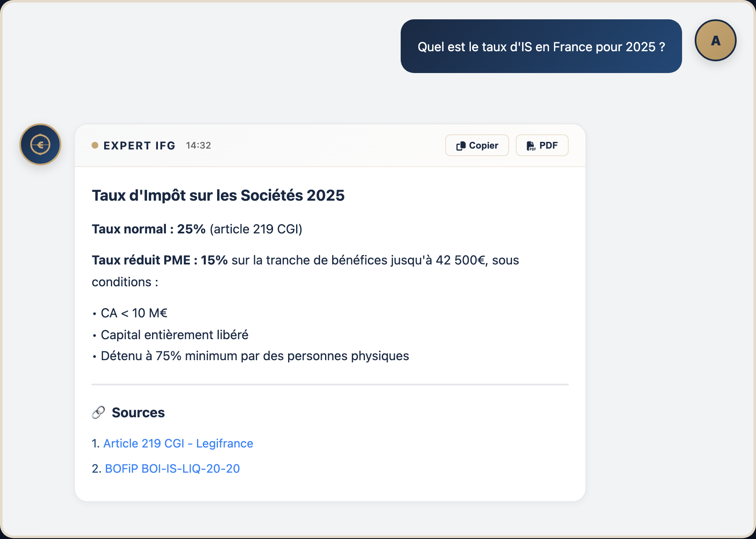Collapse the Taux d'Impôt response card
The image size is (756, 539).
(218, 195)
